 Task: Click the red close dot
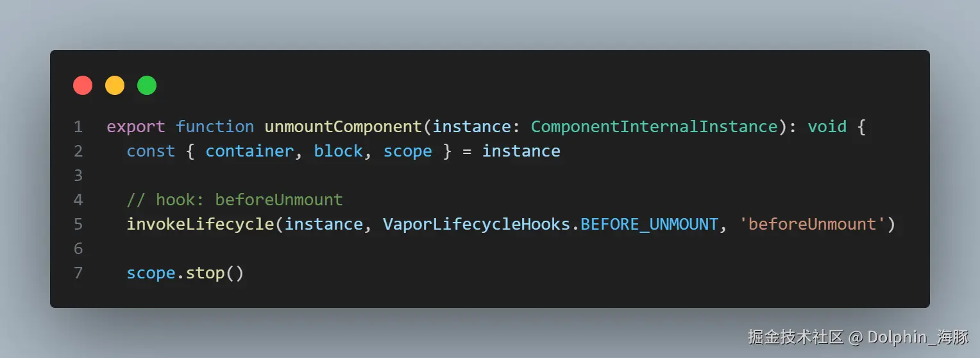(x=83, y=85)
